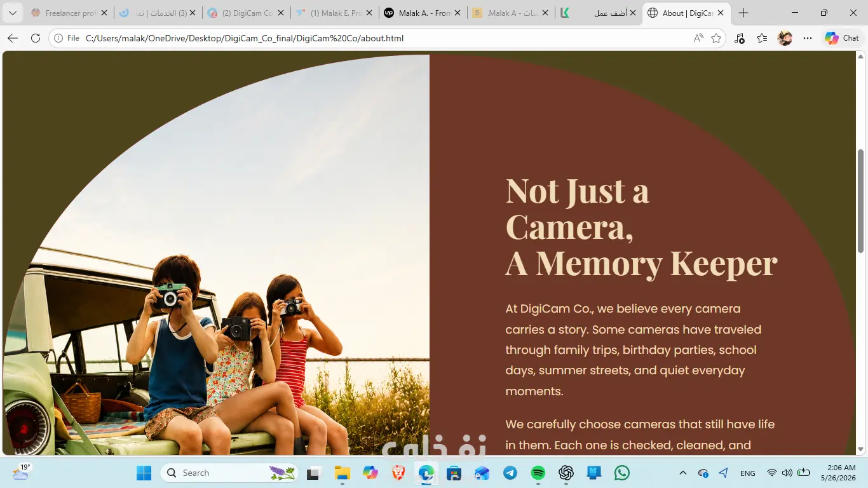The image size is (868, 488).
Task: Open Microsoft Edge taskbar icon
Action: (x=426, y=473)
